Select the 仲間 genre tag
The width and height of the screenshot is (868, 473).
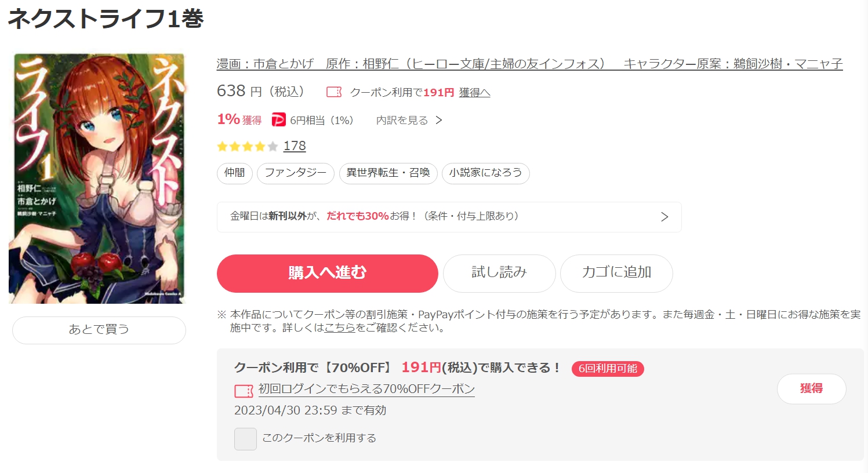(x=235, y=173)
